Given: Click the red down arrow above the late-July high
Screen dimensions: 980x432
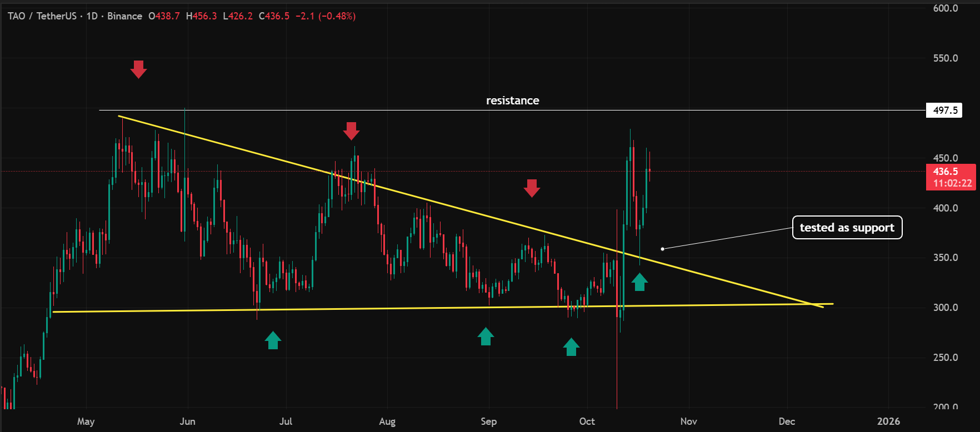Looking at the screenshot, I should pos(351,131).
